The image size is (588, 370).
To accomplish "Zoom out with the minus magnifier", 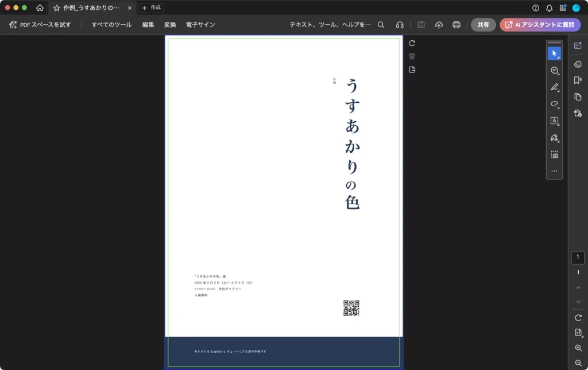I will click(x=578, y=363).
